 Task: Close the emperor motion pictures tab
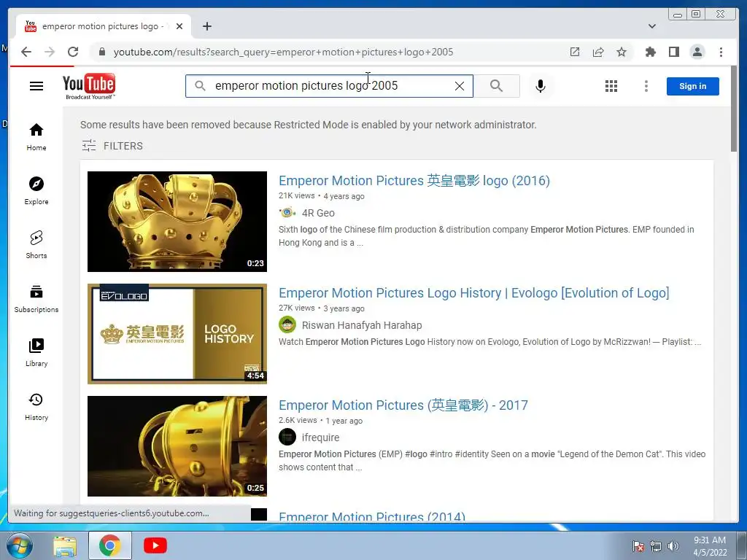point(179,26)
